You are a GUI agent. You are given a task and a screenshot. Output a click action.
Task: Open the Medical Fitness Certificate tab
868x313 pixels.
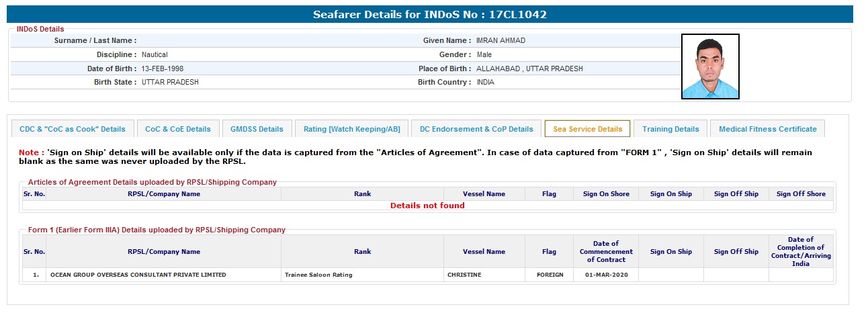(x=767, y=129)
